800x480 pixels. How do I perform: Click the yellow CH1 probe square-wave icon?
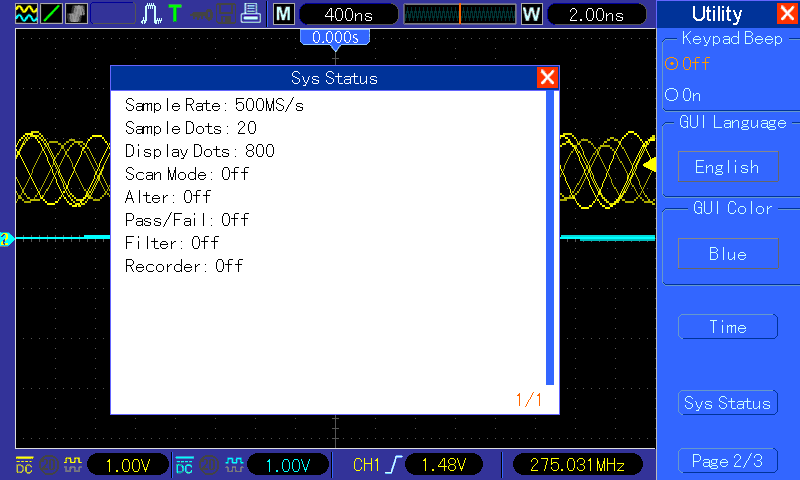pyautogui.click(x=72, y=464)
